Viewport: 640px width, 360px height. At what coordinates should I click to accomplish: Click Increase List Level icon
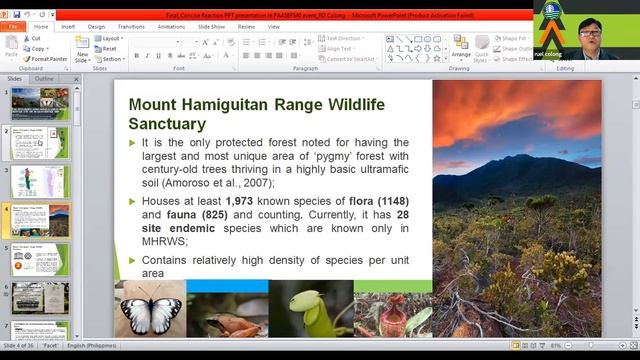tap(293, 42)
